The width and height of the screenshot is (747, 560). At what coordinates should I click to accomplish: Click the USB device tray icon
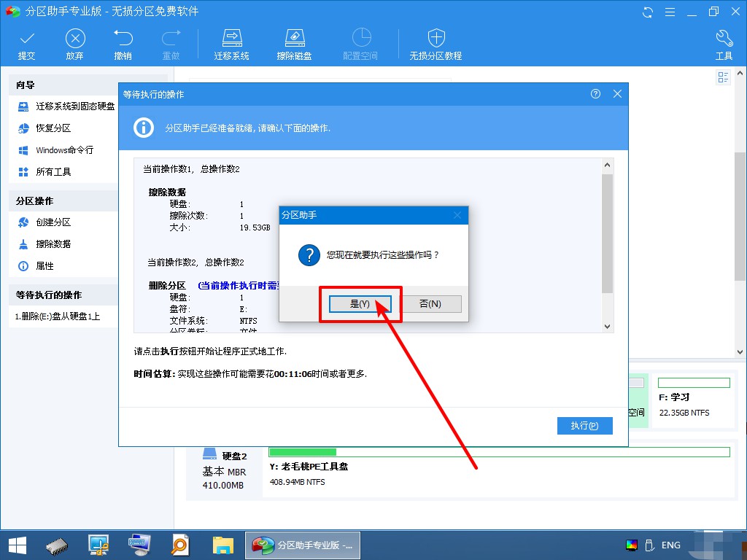[649, 545]
